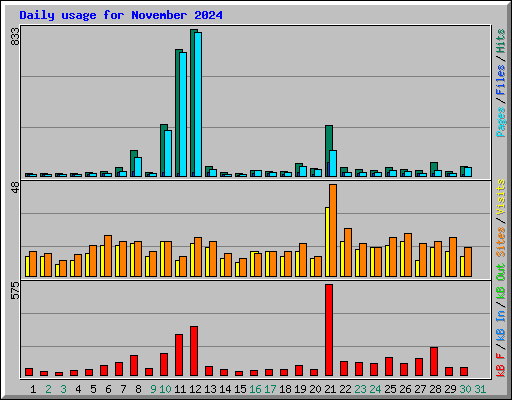Click day label '28' on the x-axis
The image size is (512, 400).
point(435,389)
